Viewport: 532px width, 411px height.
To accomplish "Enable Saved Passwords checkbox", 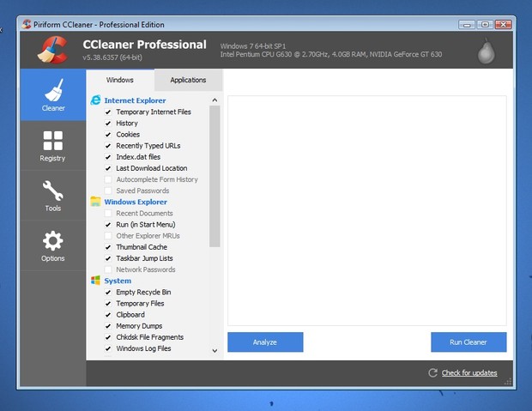I will 108,190.
